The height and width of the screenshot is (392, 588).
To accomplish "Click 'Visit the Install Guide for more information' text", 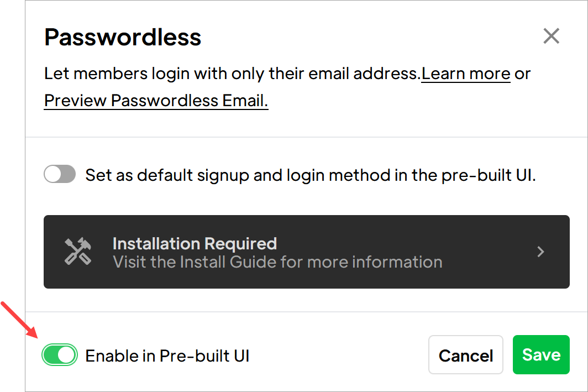I will [x=277, y=262].
